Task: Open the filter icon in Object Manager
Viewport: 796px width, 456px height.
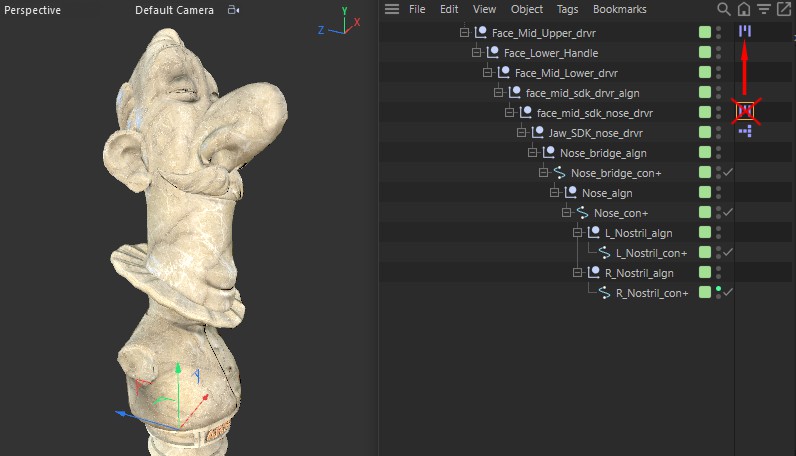Action: point(763,9)
